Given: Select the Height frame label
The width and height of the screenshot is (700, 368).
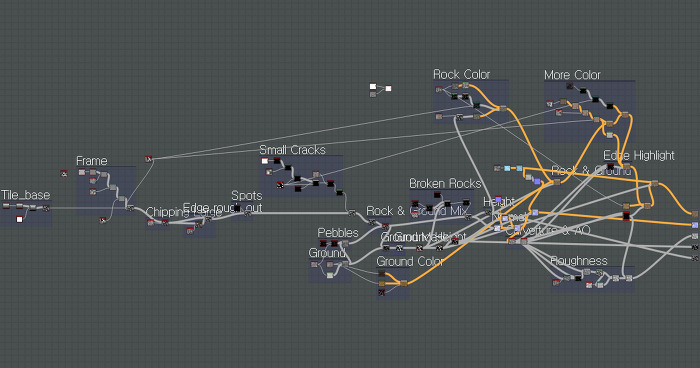Looking at the screenshot, I should (499, 202).
